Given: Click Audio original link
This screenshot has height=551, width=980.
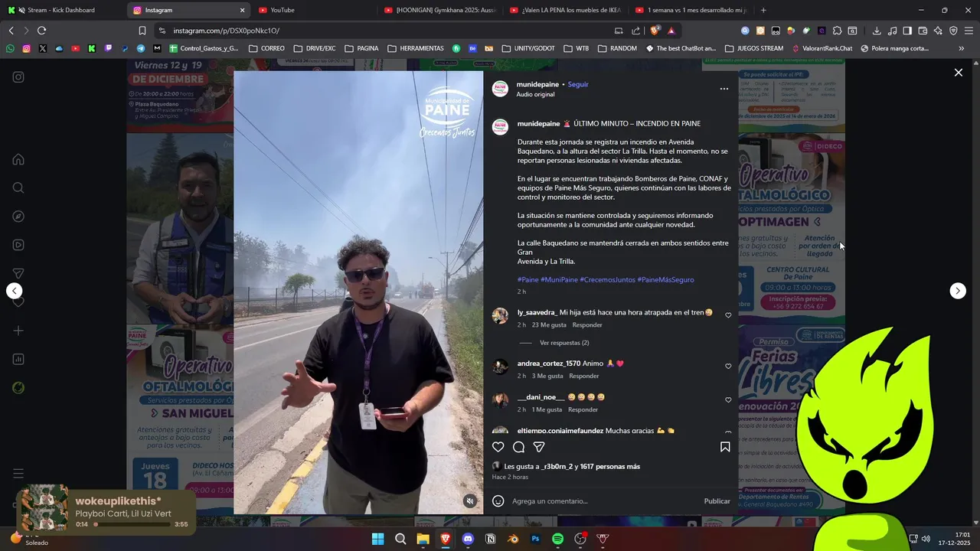Looking at the screenshot, I should coord(535,94).
